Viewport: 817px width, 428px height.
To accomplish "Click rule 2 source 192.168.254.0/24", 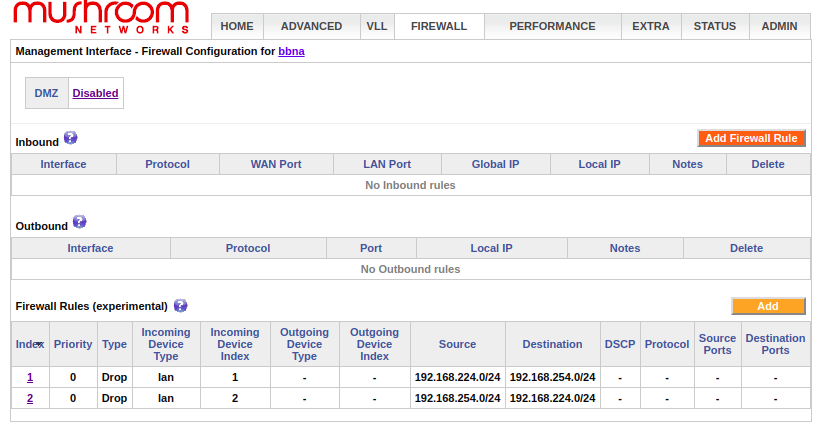I will (x=457, y=398).
